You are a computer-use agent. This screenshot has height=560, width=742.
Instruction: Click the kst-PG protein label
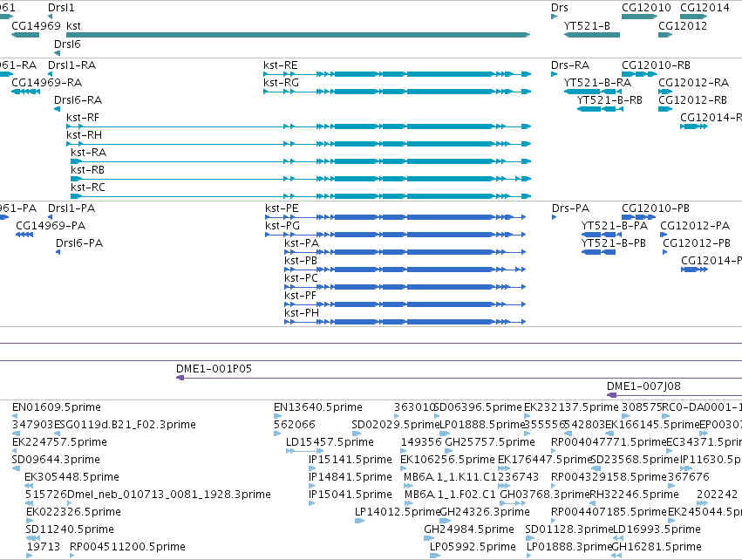[x=283, y=226]
